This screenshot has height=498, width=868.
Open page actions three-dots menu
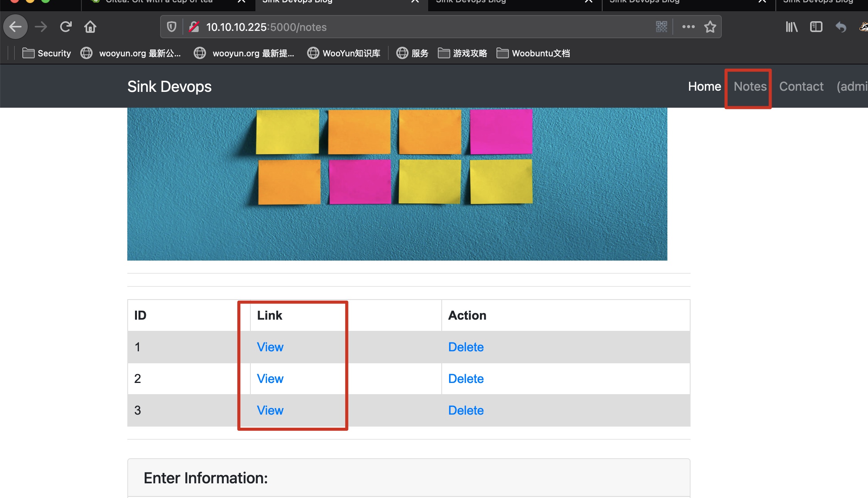[688, 27]
